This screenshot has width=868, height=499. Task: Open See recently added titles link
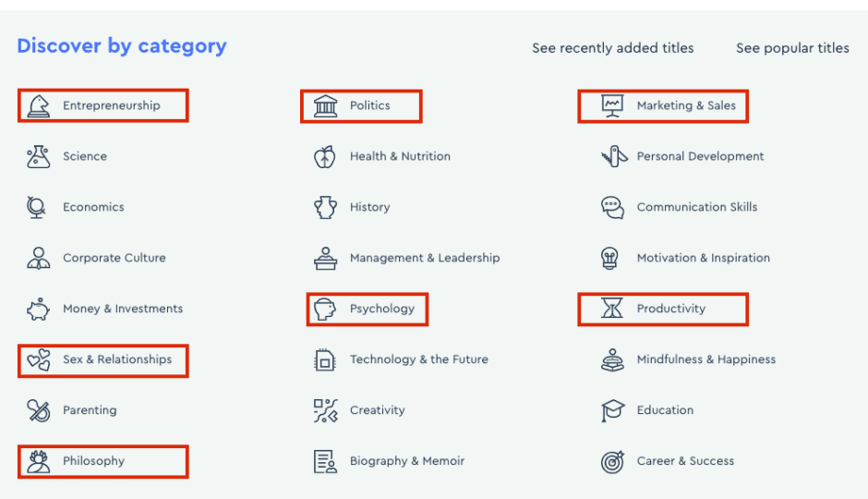[x=613, y=48]
